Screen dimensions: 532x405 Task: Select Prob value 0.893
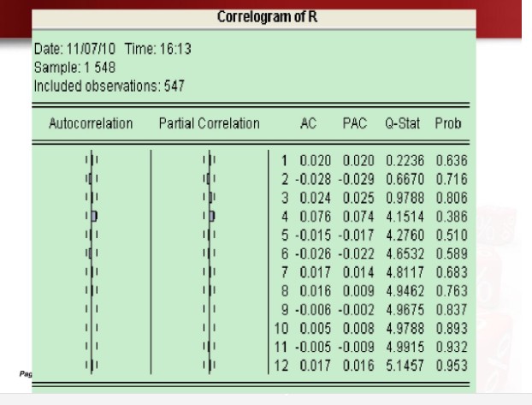(452, 328)
